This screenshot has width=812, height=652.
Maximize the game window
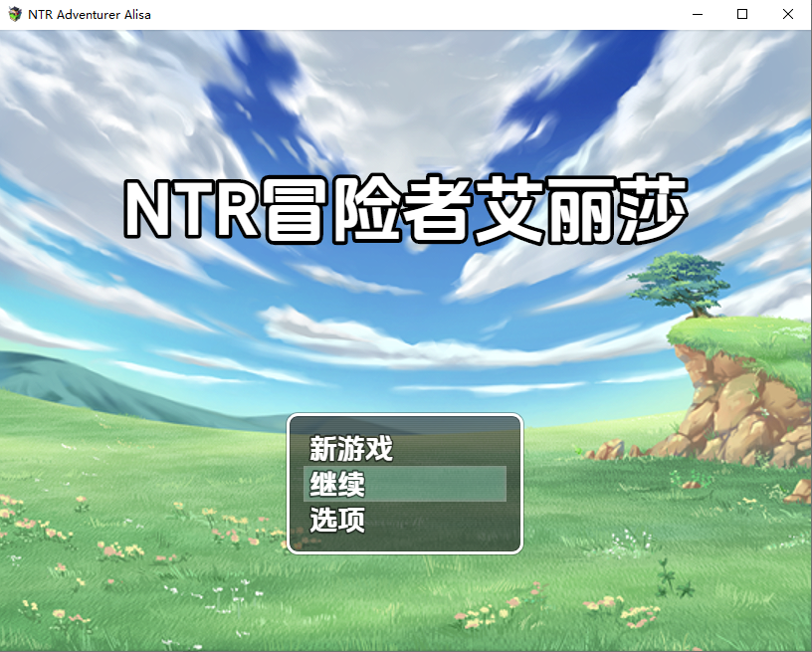[x=742, y=15]
